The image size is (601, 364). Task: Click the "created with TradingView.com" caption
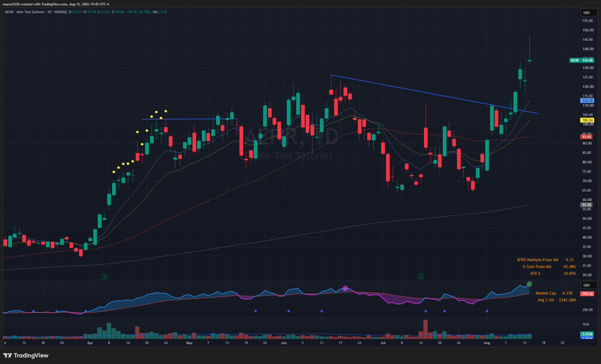(44, 4)
